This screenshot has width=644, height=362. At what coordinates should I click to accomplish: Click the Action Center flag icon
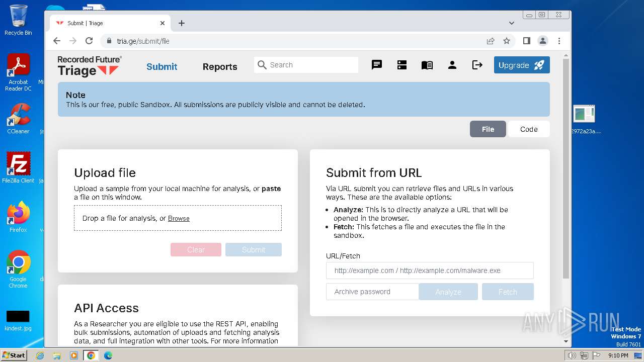pos(596,355)
